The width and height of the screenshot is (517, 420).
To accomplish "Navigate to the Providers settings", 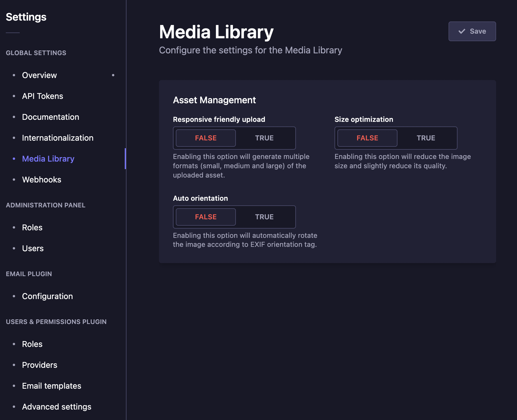I will (x=39, y=365).
